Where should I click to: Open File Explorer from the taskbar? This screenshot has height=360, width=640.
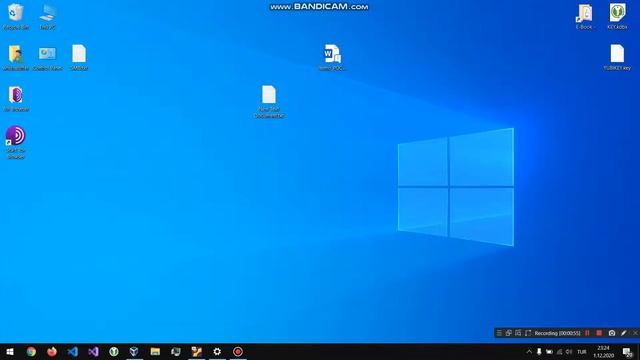(x=155, y=351)
